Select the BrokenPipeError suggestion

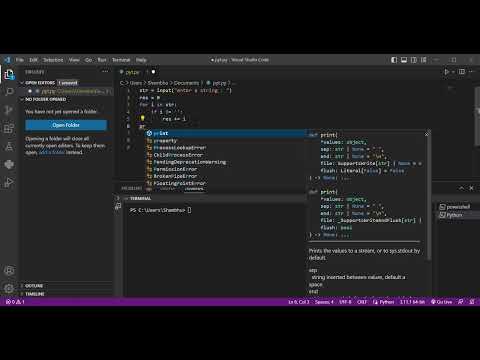pos(225,176)
